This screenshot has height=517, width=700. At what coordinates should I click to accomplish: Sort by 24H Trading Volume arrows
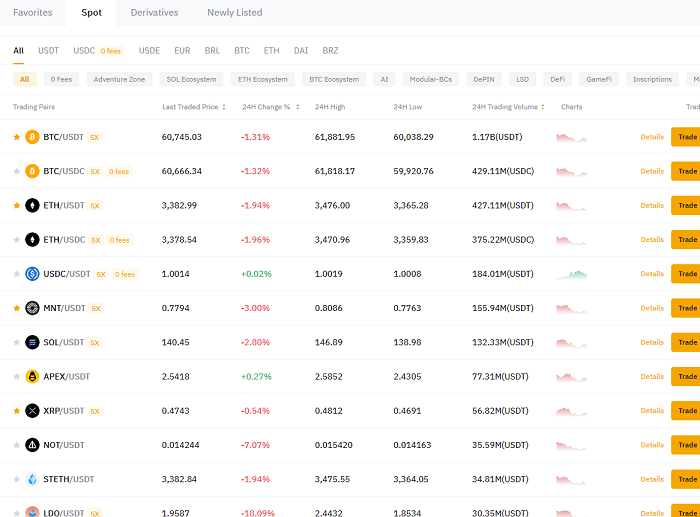coord(543,107)
